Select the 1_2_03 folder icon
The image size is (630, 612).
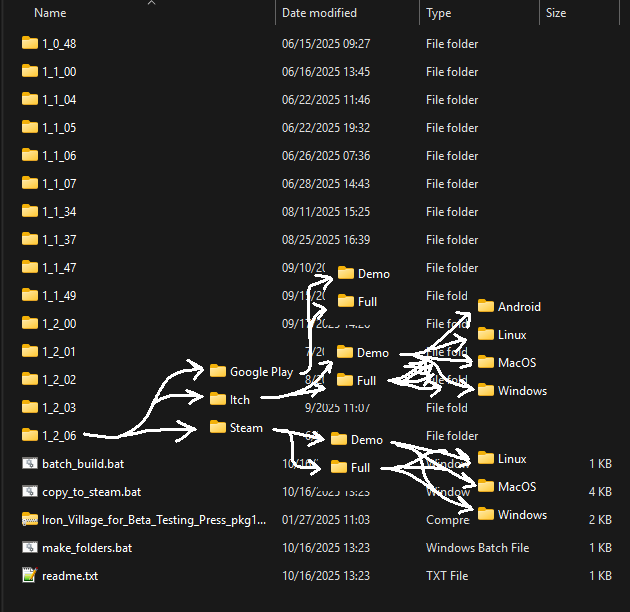(x=30, y=407)
